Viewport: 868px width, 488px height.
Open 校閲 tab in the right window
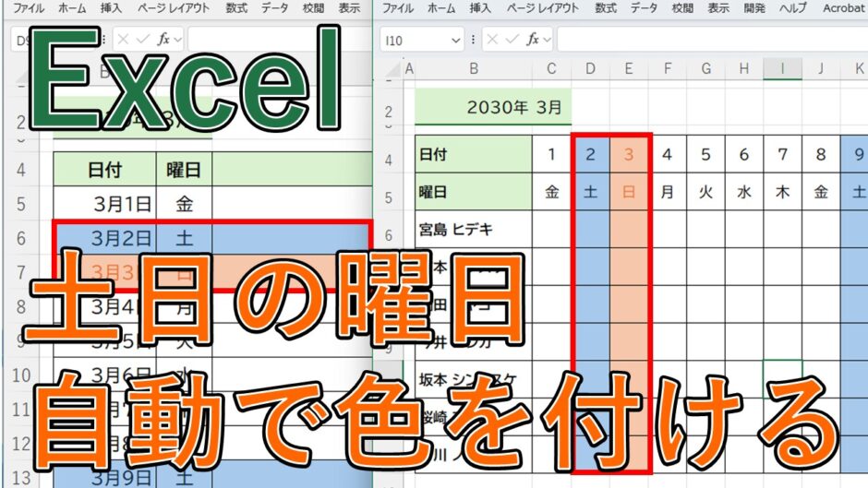(682, 8)
